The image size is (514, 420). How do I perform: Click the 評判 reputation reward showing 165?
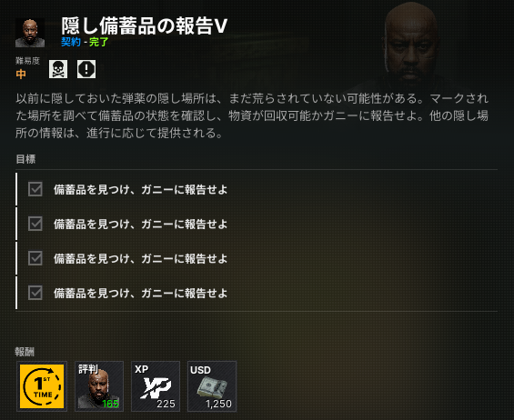coord(99,386)
